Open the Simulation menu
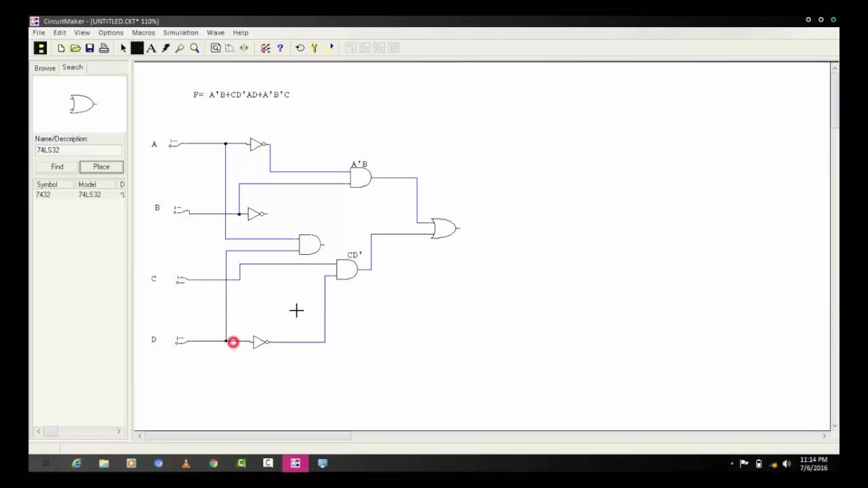868x488 pixels. tap(180, 33)
